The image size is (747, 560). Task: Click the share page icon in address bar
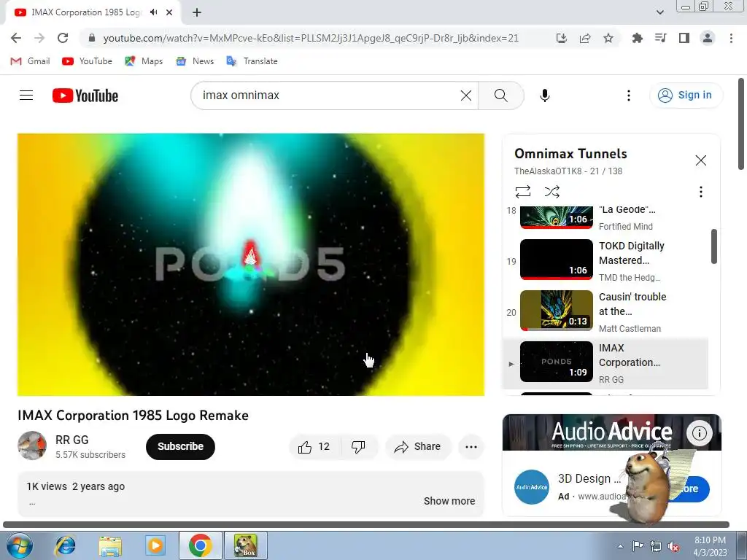pos(585,38)
